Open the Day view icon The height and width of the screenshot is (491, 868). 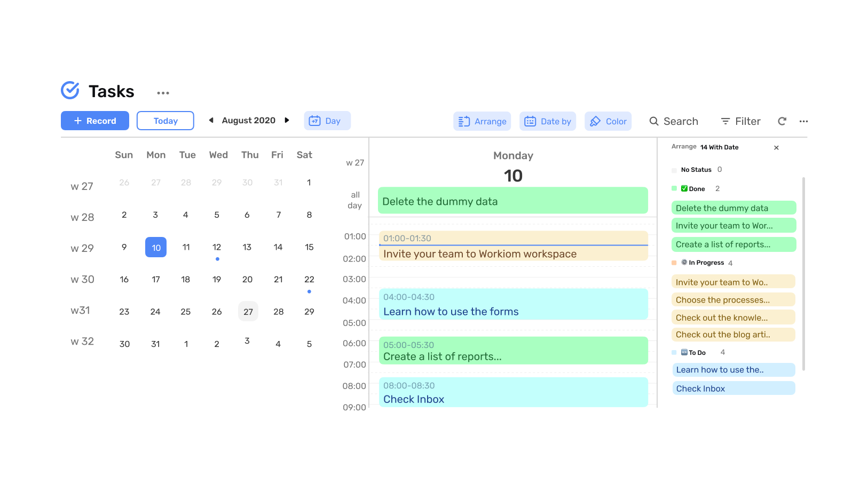314,121
